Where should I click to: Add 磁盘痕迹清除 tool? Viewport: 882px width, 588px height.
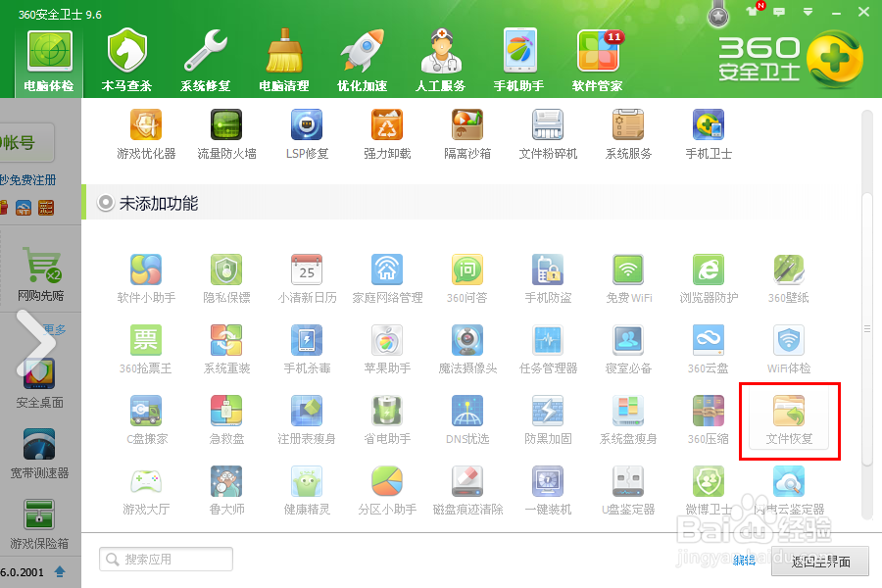point(467,491)
